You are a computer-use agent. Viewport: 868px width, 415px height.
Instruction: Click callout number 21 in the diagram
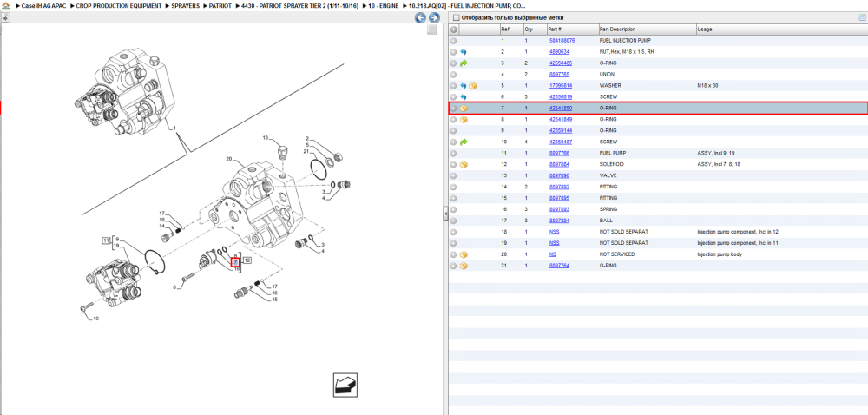(x=306, y=152)
